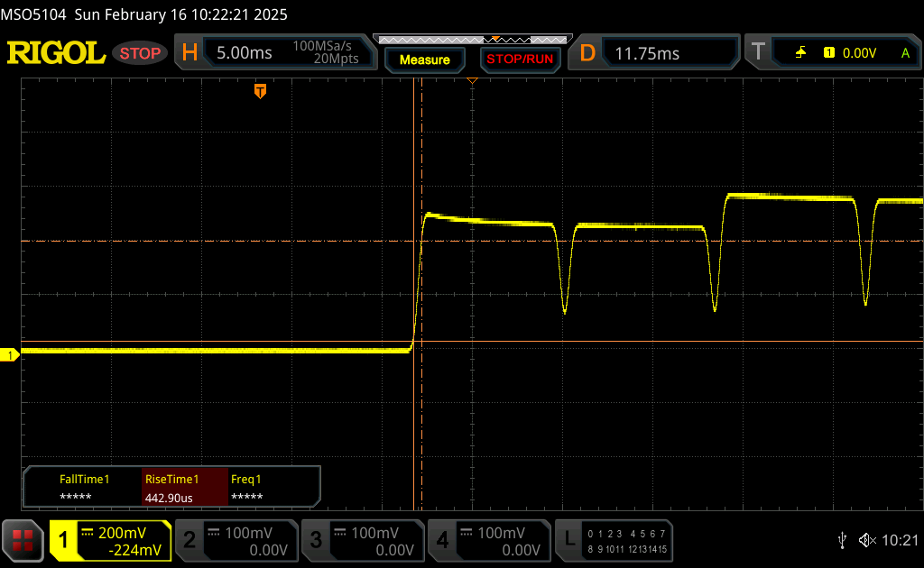Click the rising edge trigger icon

tap(801, 53)
